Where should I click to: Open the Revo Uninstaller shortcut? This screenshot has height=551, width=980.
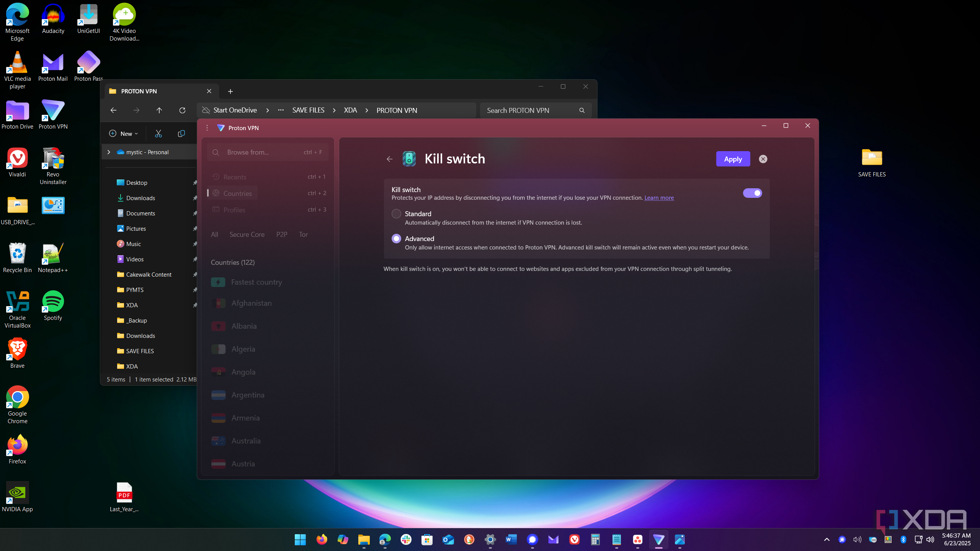click(x=53, y=166)
